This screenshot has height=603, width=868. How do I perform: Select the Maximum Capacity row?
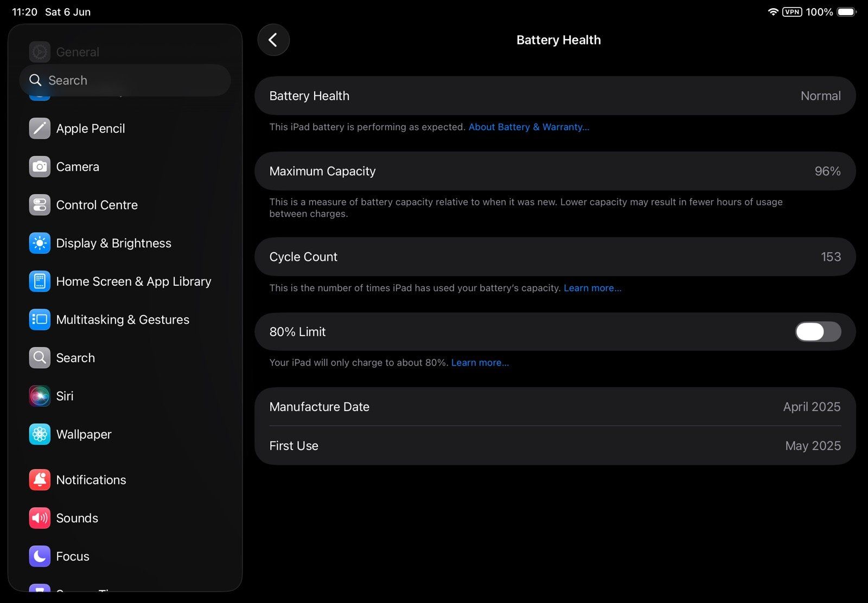[555, 171]
